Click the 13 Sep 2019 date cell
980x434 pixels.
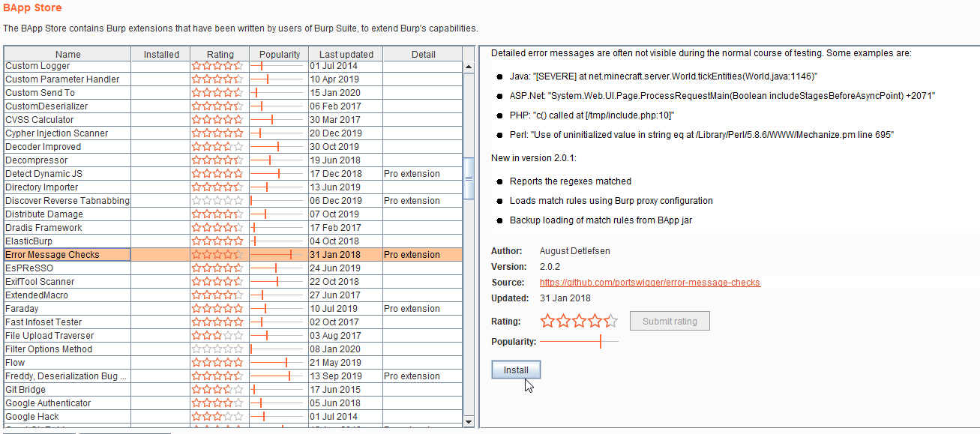click(346, 376)
